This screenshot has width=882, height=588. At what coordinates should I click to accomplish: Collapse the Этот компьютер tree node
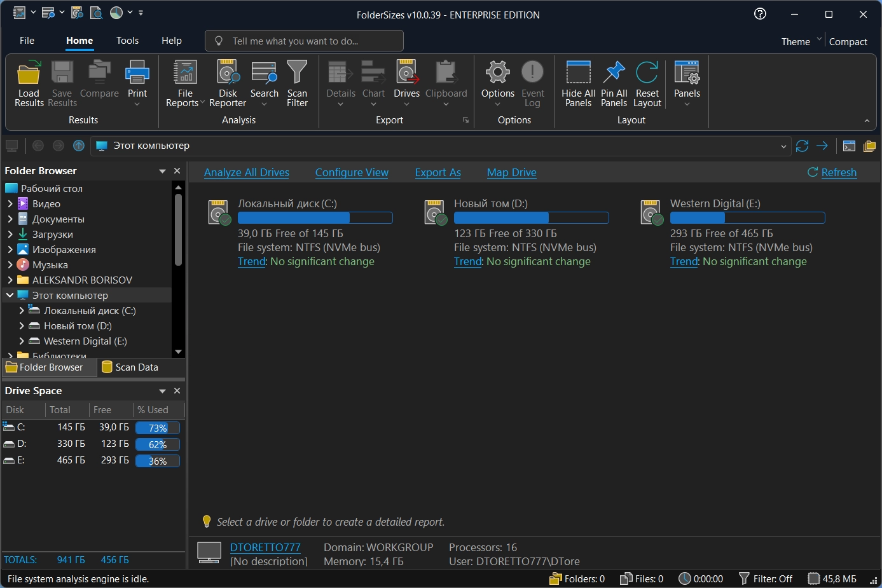point(10,295)
